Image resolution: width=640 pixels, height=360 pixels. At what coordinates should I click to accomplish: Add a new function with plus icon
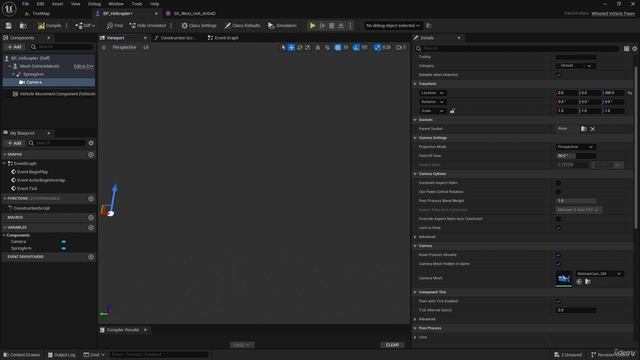[x=91, y=198]
